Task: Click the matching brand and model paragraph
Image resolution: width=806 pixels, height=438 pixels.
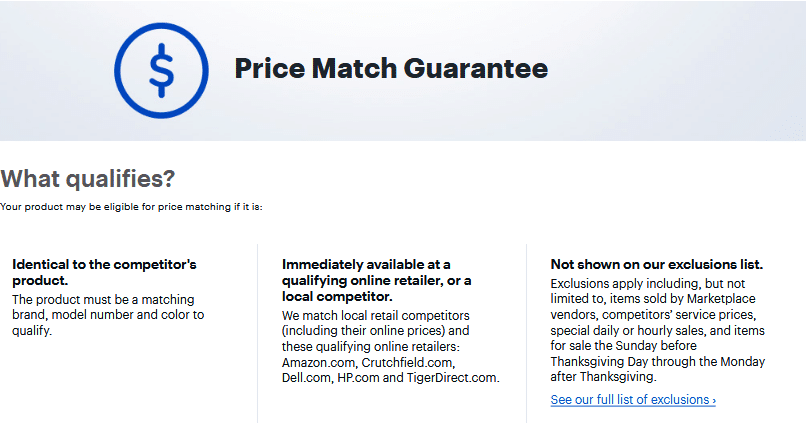Action: pos(108,315)
